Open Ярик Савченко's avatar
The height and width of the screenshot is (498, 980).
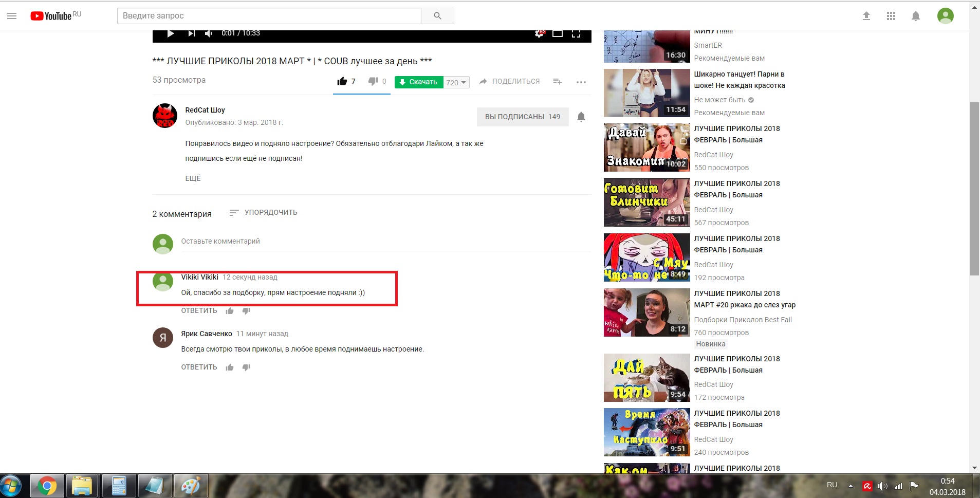coord(163,338)
